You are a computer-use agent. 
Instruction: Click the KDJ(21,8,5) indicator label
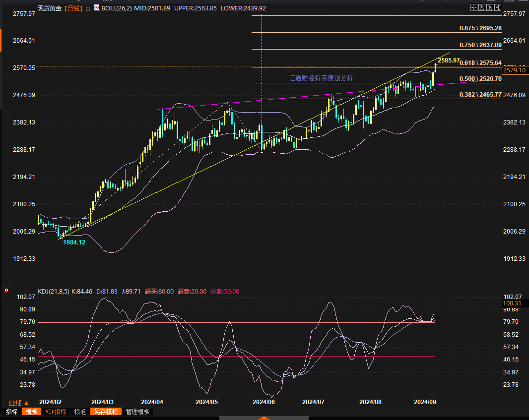pyautogui.click(x=54, y=291)
